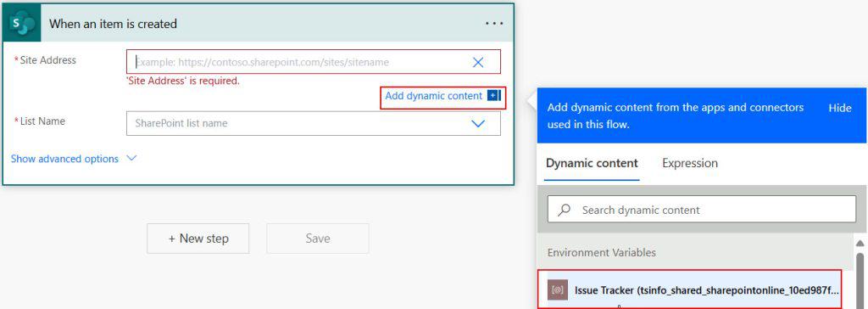Click Add dynamic content link
868x309 pixels.
click(433, 96)
